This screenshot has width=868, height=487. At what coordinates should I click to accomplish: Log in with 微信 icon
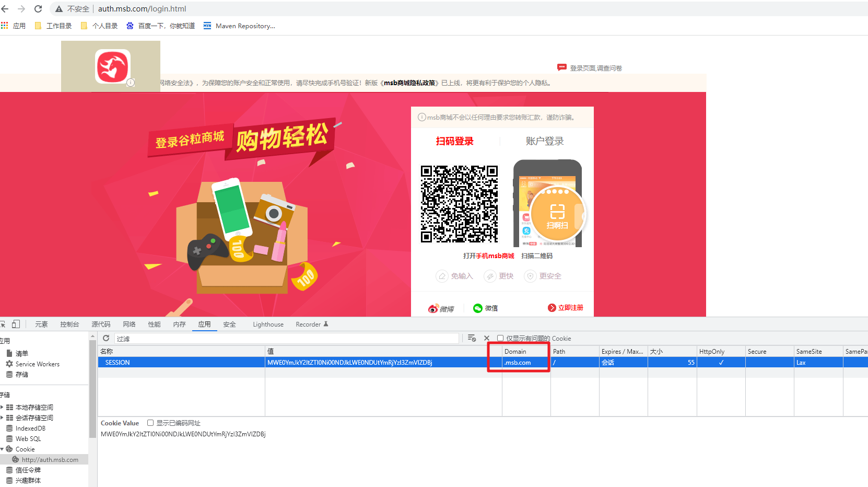486,308
